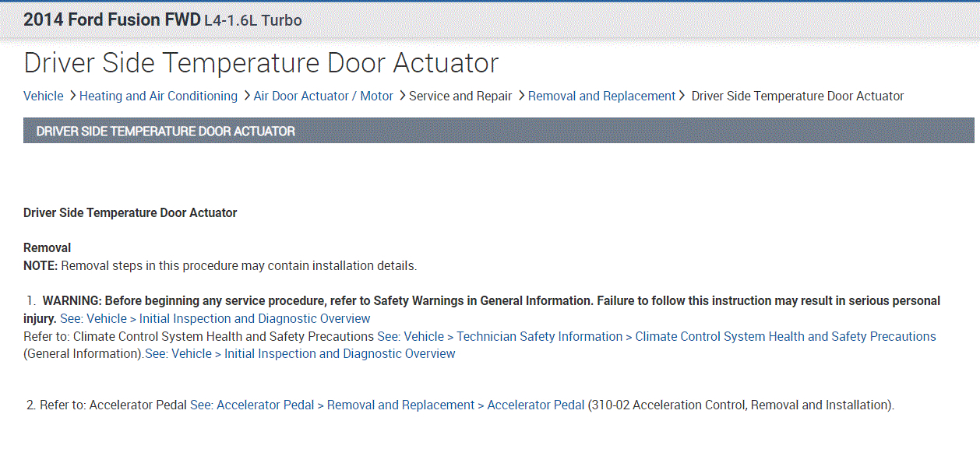
Task: Click chevron before Service and Repair
Action: pos(402,96)
